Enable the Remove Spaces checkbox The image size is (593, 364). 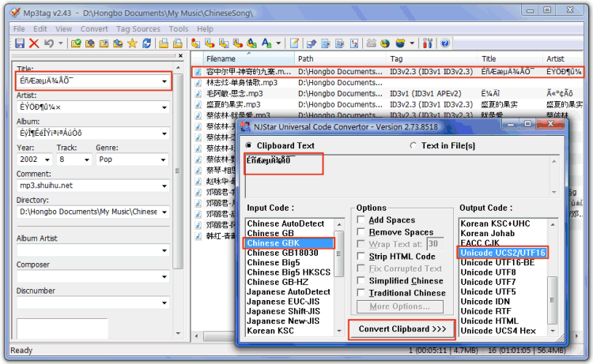point(361,231)
